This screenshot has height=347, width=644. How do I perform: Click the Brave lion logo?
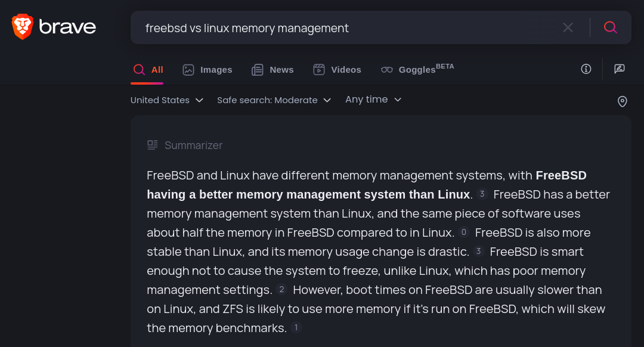click(22, 27)
